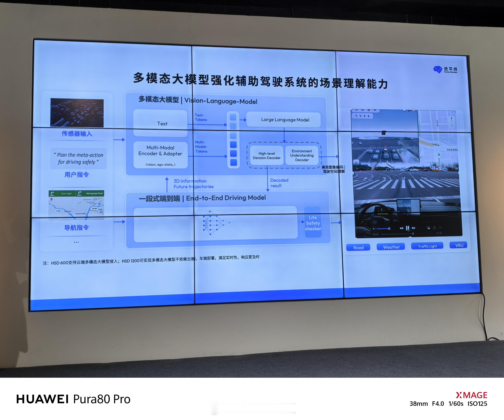
Task: Click the navigation map thumbnail image
Action: tap(76, 205)
